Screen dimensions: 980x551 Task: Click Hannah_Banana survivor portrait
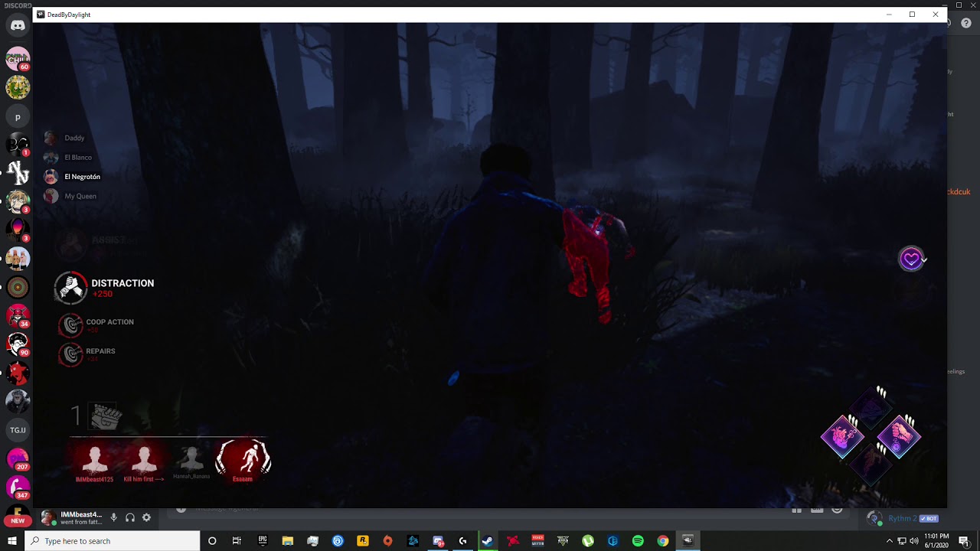(191, 461)
